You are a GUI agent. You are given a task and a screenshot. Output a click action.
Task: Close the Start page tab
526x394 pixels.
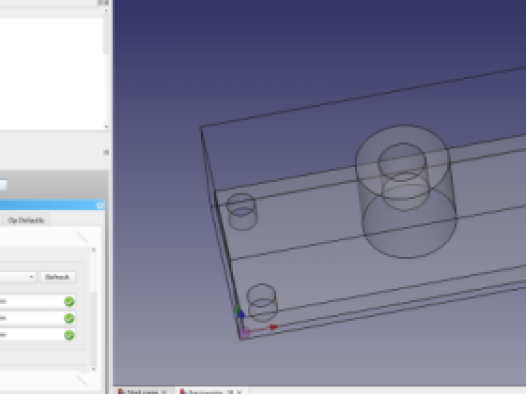coord(164,392)
